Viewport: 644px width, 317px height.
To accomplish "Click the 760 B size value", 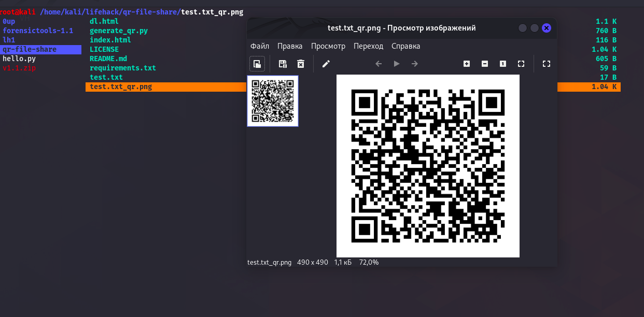I will pyautogui.click(x=606, y=31).
